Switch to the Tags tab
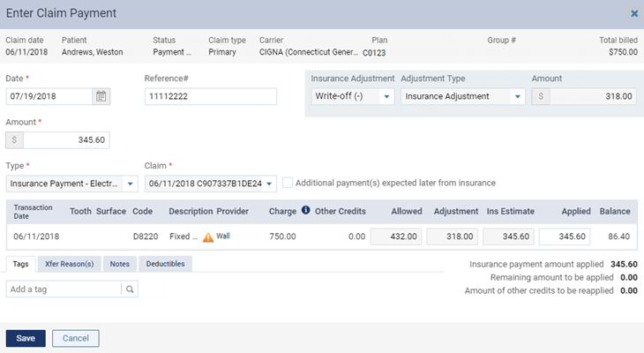 (20, 264)
